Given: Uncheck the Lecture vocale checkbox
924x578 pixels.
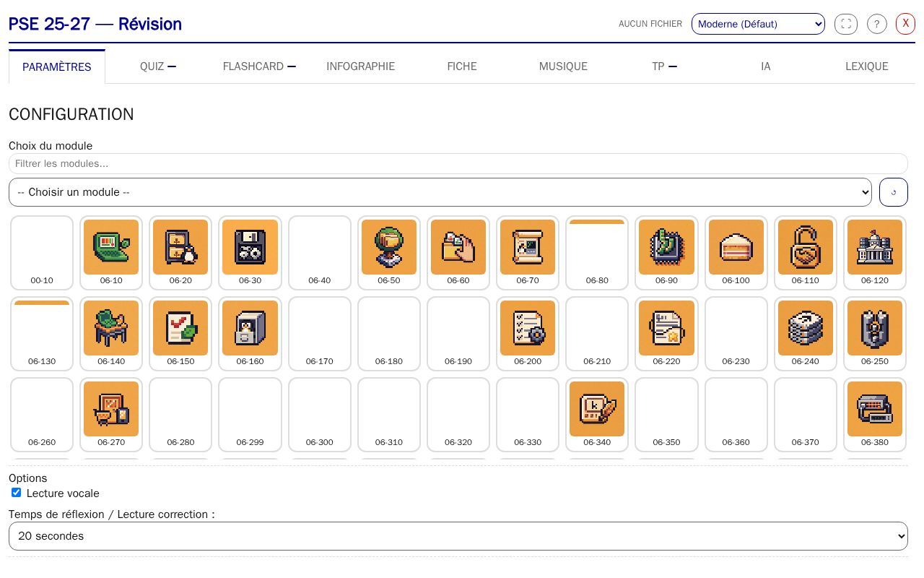Looking at the screenshot, I should [x=17, y=493].
